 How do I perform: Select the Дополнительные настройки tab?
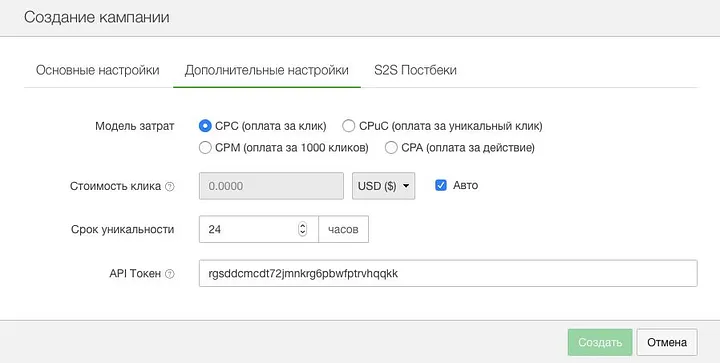point(267,70)
